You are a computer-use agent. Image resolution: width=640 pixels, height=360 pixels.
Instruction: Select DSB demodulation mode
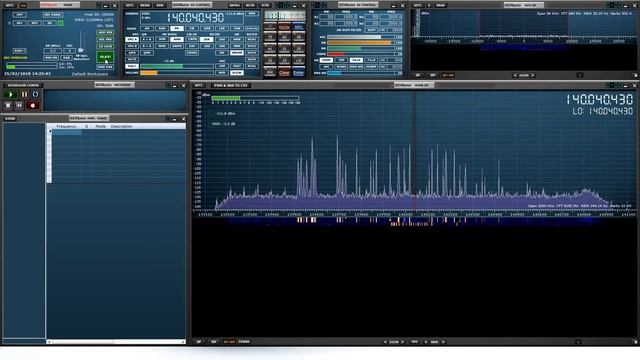[207, 29]
